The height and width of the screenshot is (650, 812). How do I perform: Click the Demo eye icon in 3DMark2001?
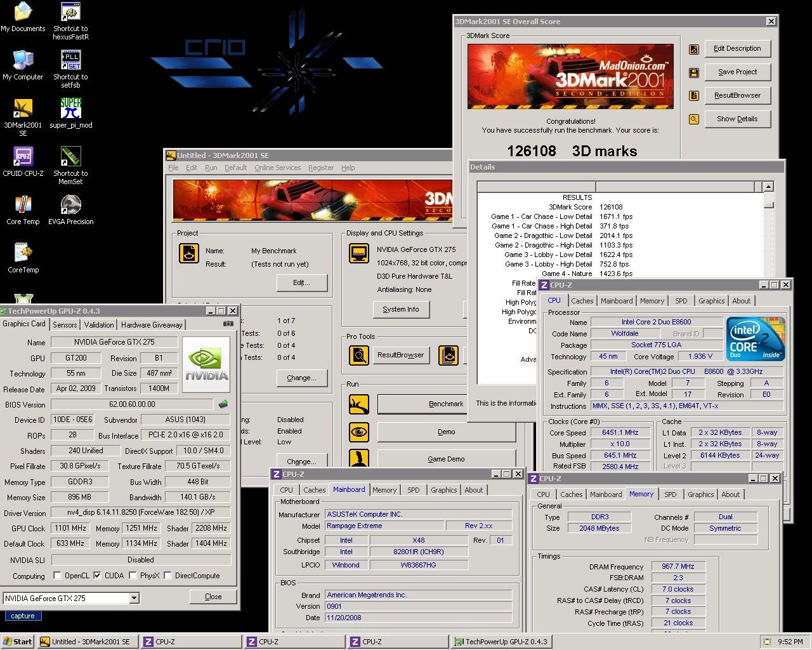pos(359,432)
